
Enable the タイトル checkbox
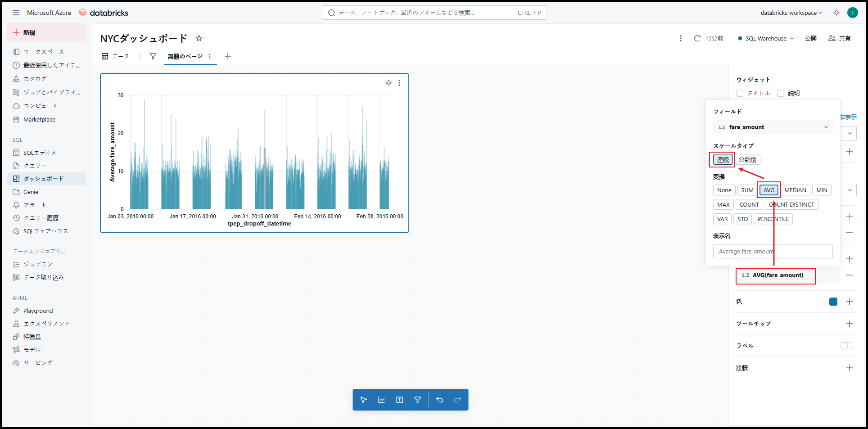(740, 93)
